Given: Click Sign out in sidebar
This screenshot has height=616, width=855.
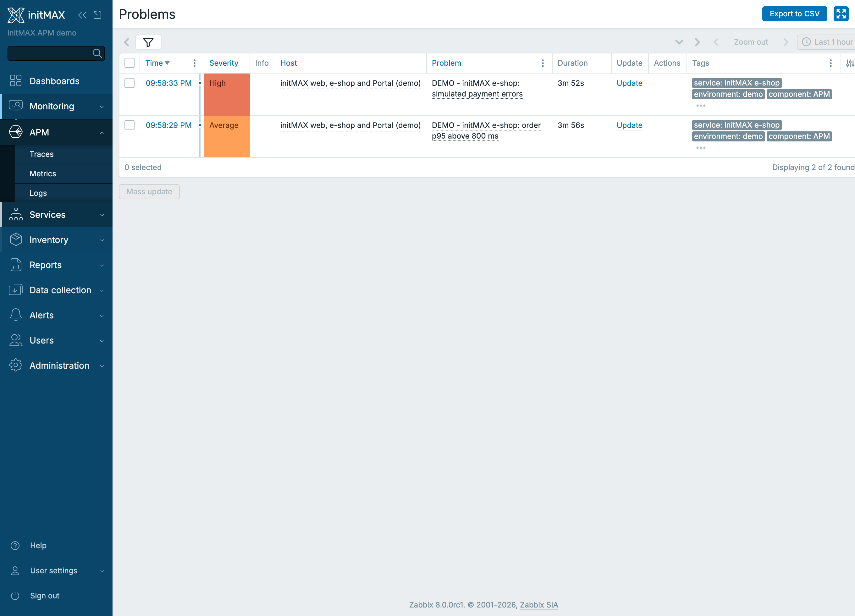Looking at the screenshot, I should tap(45, 596).
